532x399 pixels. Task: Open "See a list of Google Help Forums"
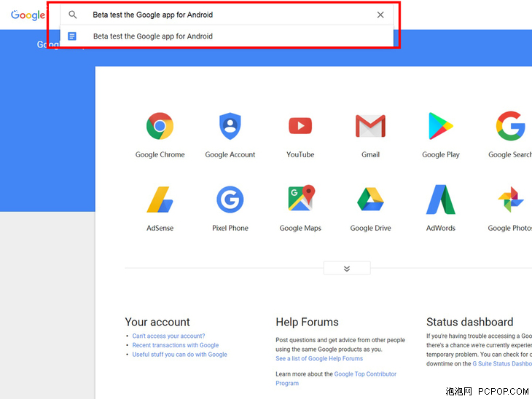pos(319,358)
